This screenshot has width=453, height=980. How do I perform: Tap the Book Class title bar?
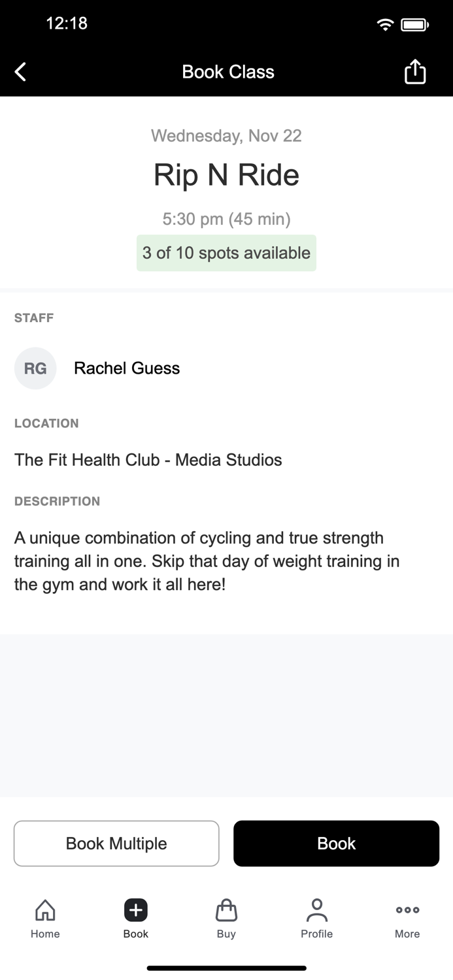click(227, 71)
